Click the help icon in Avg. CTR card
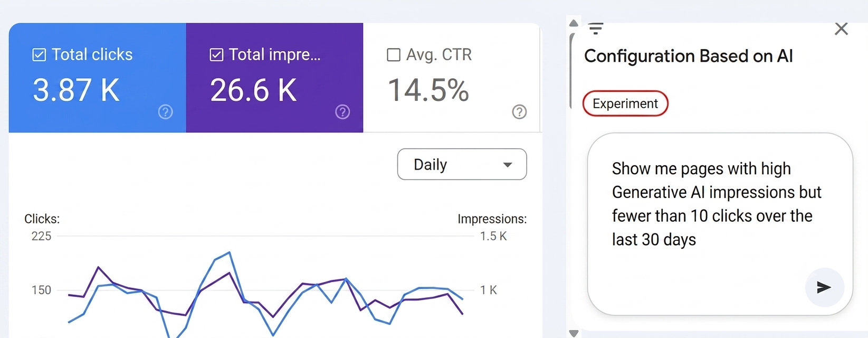The image size is (868, 338). (x=520, y=112)
